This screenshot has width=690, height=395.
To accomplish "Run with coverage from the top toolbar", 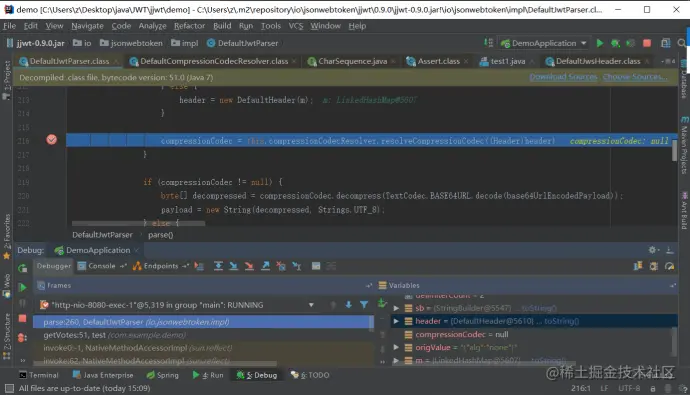I will (631, 43).
